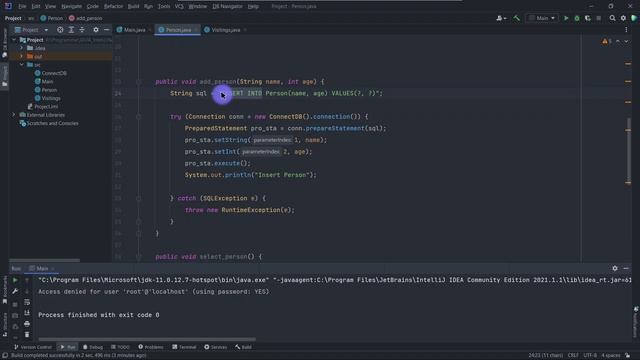Viewport: 640px width, 360px height.
Task: Open the DB Navigator menu
Action: point(227,7)
